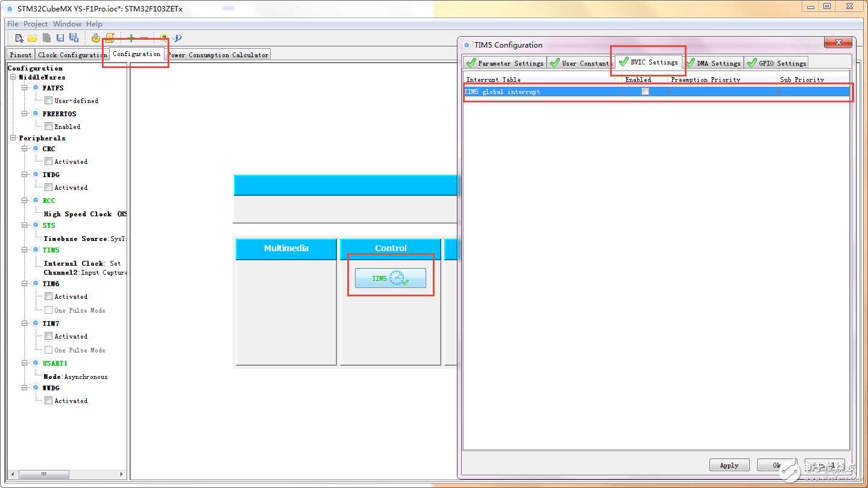Click the left panel scrollbar left arrow
The height and width of the screenshot is (488, 868).
(12, 474)
